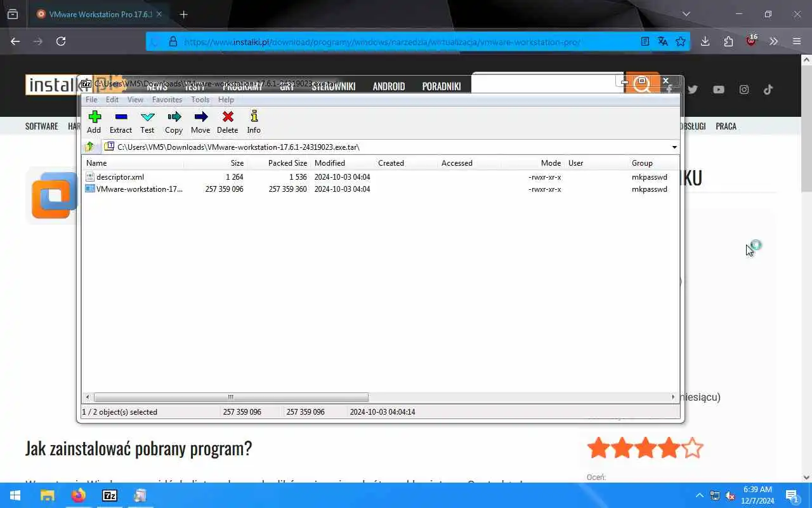The image size is (812, 508).
Task: Open the Info toolbar item
Action: (x=254, y=121)
